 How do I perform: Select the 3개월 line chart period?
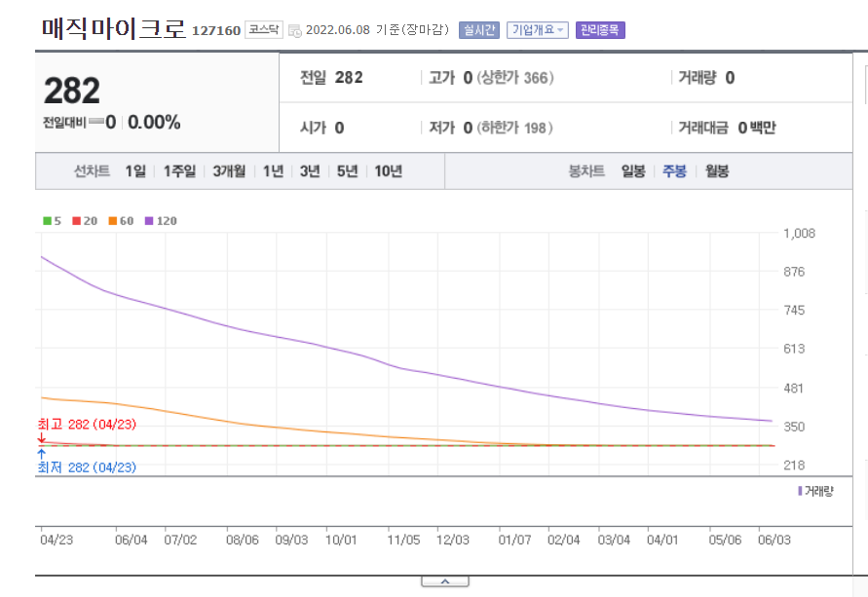229,171
